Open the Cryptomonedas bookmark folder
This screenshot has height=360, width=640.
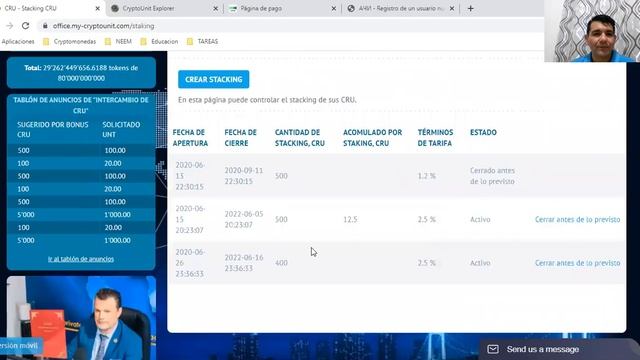click(69, 42)
